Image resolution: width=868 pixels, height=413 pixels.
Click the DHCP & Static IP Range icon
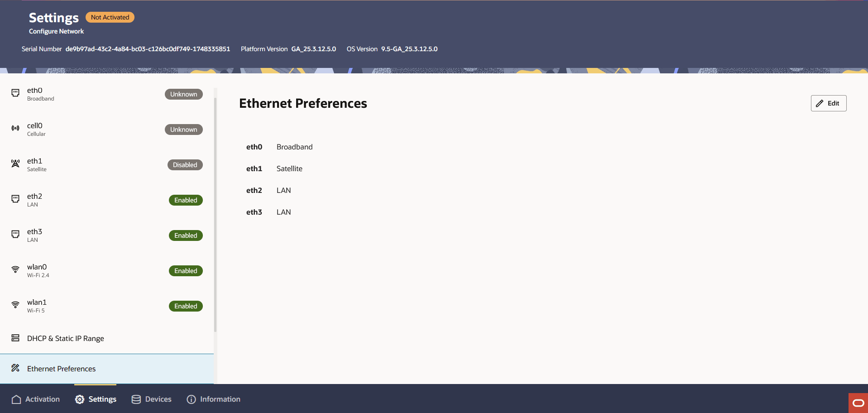click(15, 338)
